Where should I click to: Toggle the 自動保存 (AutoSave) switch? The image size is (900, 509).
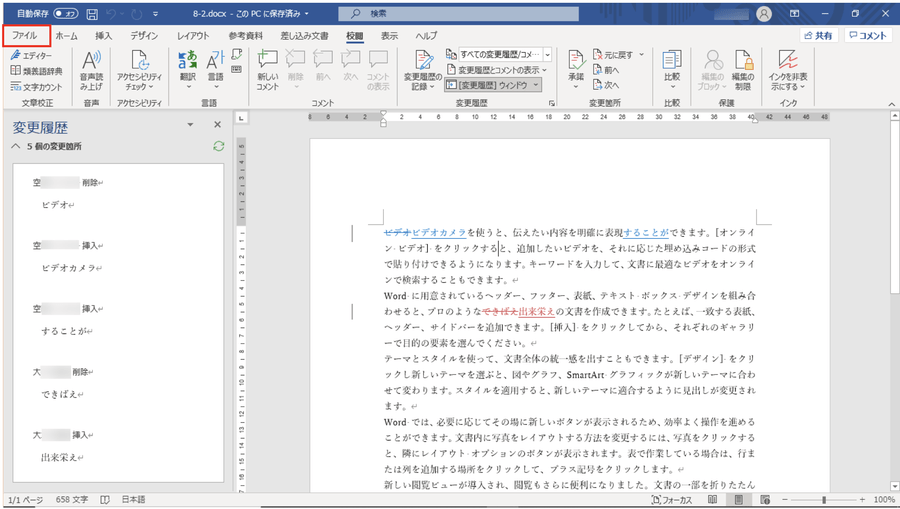click(x=66, y=14)
